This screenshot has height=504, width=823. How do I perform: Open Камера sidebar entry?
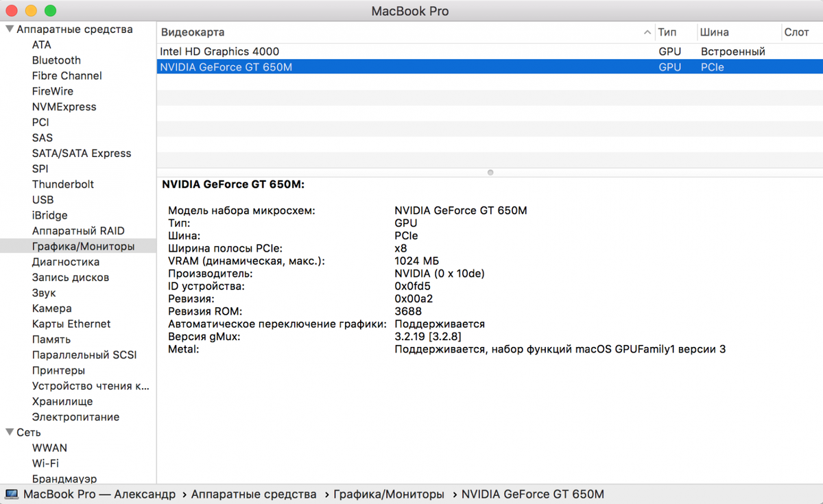51,309
